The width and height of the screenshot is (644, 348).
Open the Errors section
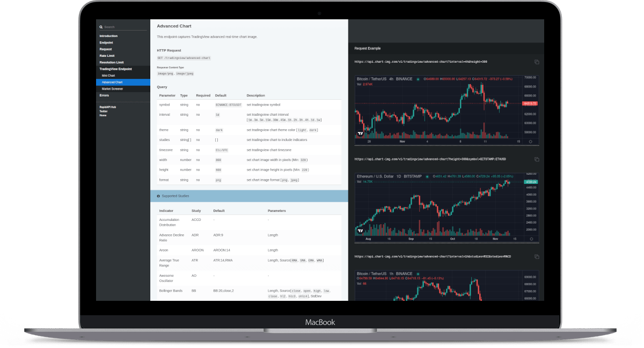[x=104, y=95]
